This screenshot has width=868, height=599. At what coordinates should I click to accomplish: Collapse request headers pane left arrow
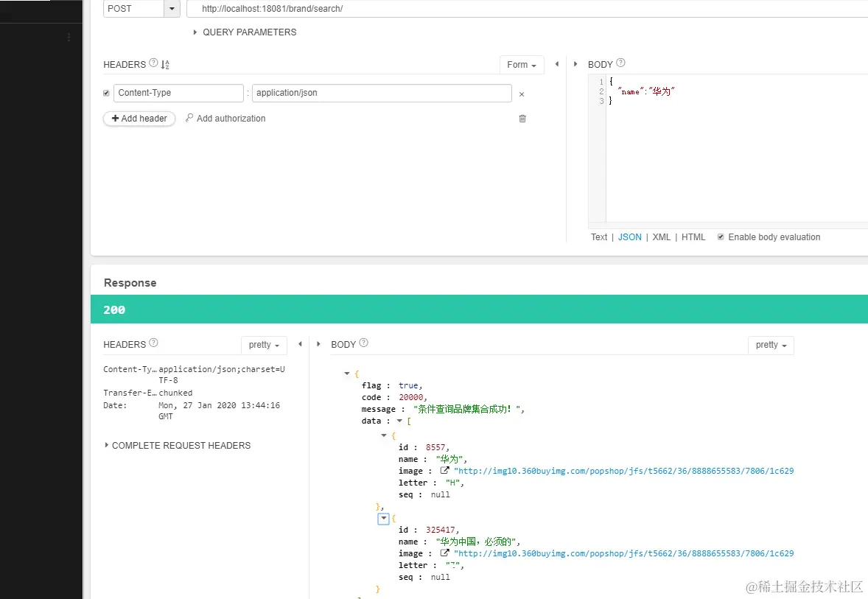(x=557, y=64)
